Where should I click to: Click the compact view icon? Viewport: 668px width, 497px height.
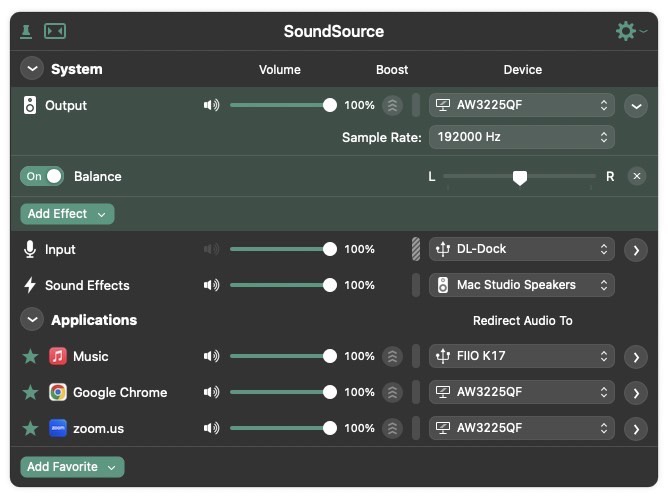pyautogui.click(x=55, y=31)
